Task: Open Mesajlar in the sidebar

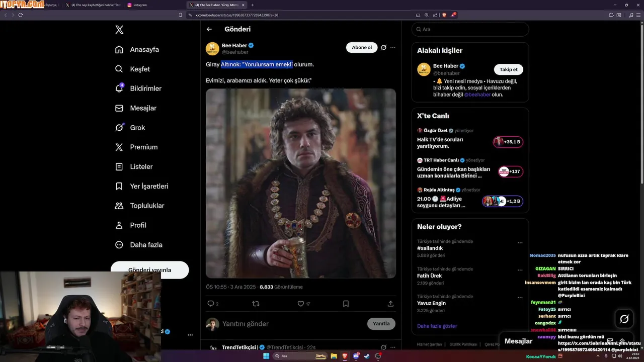Action: click(x=136, y=108)
